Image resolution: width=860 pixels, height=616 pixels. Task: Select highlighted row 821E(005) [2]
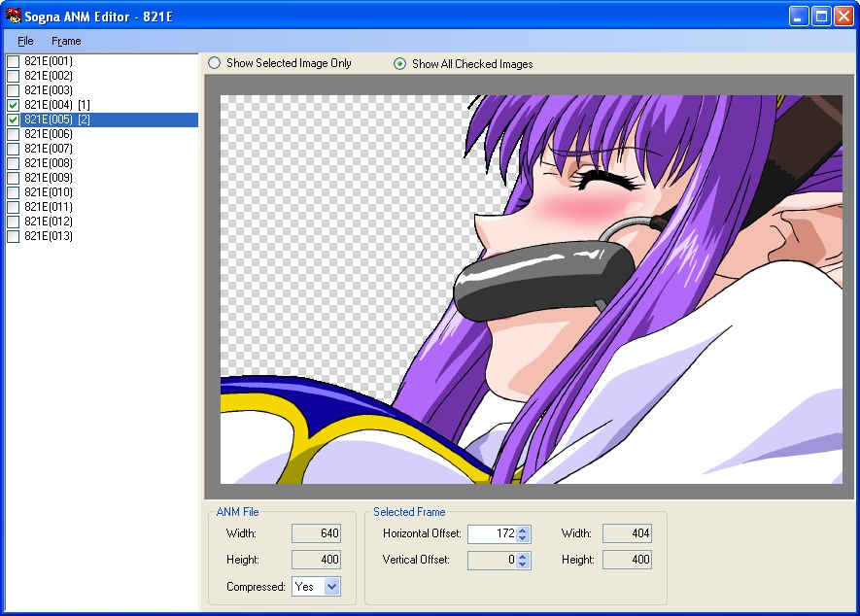(109, 120)
